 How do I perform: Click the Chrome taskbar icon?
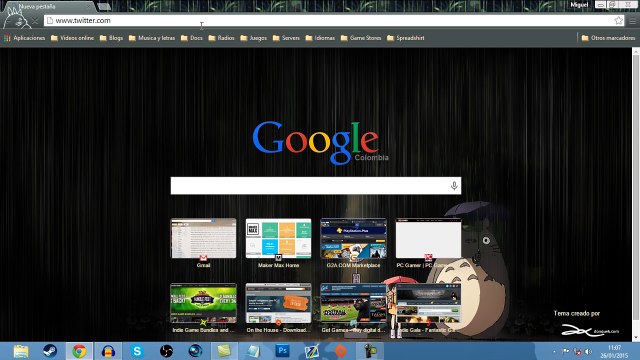coord(79,351)
